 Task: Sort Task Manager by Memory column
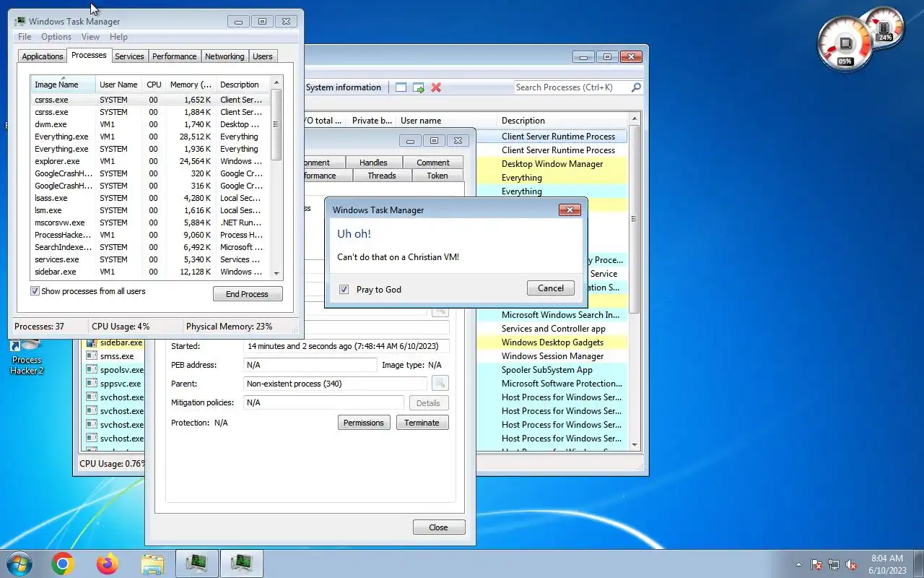point(191,85)
